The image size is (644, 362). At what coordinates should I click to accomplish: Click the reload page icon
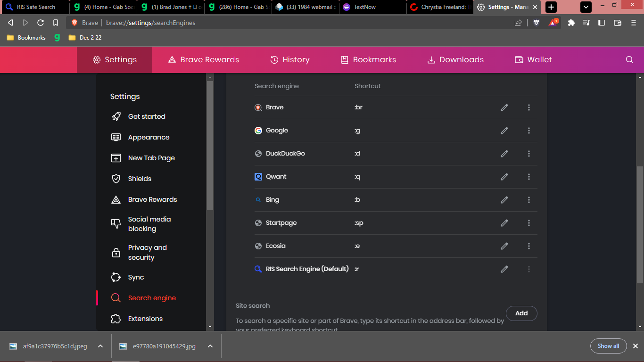coord(41,23)
